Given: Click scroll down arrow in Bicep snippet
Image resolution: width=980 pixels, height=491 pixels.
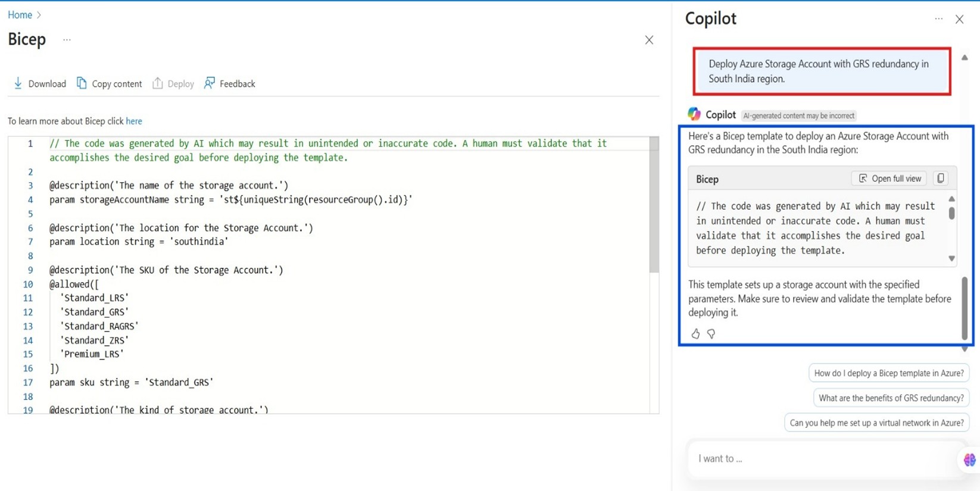Looking at the screenshot, I should pyautogui.click(x=951, y=258).
